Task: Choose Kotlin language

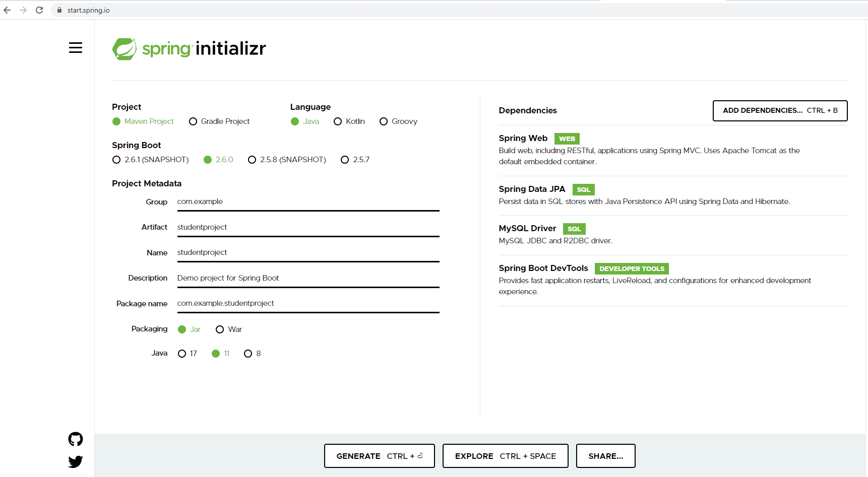Action: click(x=349, y=121)
